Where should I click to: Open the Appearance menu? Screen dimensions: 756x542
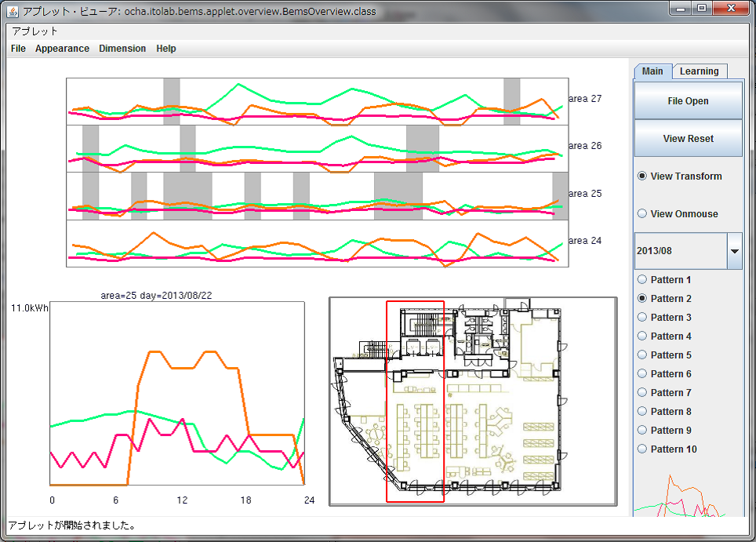62,49
